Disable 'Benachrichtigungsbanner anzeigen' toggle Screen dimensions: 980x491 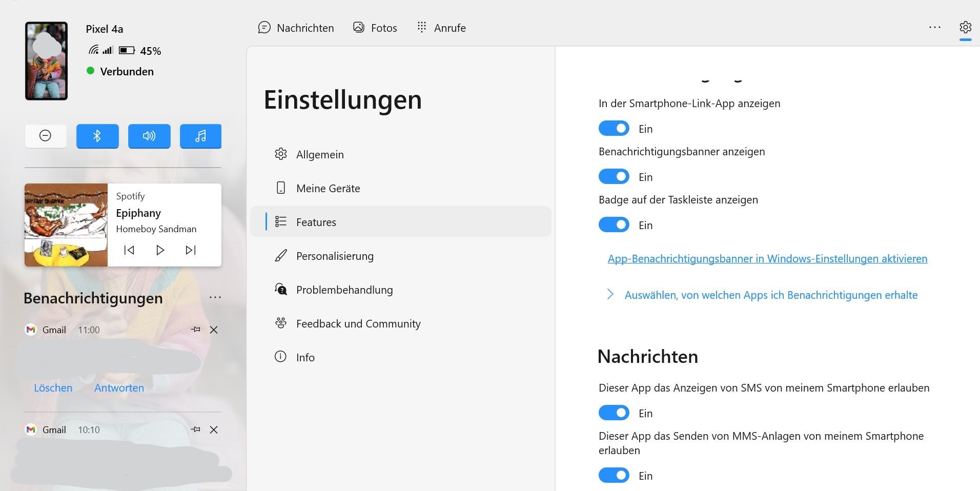pyautogui.click(x=614, y=177)
